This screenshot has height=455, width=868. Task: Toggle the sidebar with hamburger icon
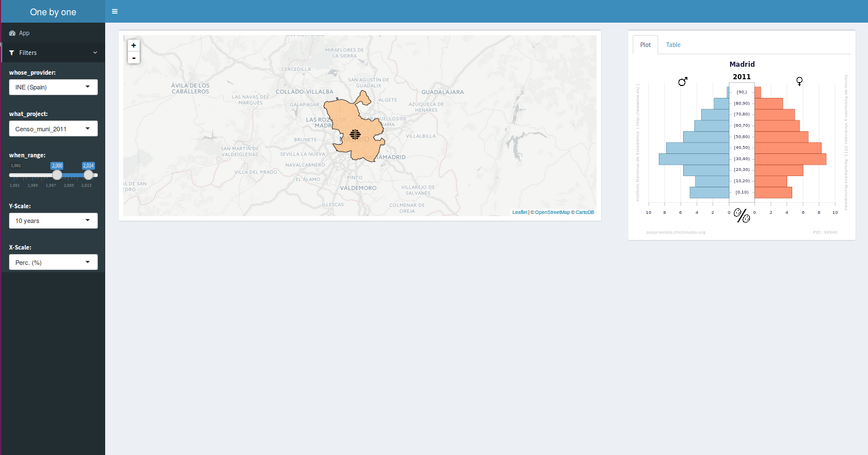tap(115, 11)
